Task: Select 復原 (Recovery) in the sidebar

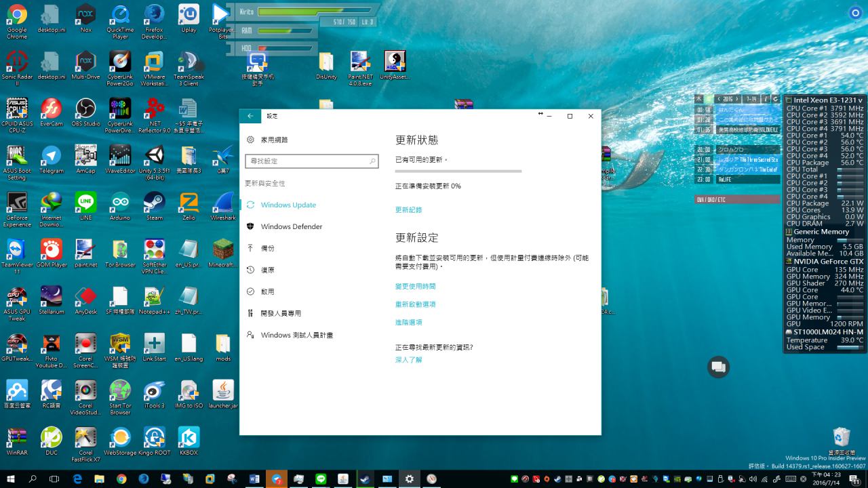Action: [x=267, y=270]
